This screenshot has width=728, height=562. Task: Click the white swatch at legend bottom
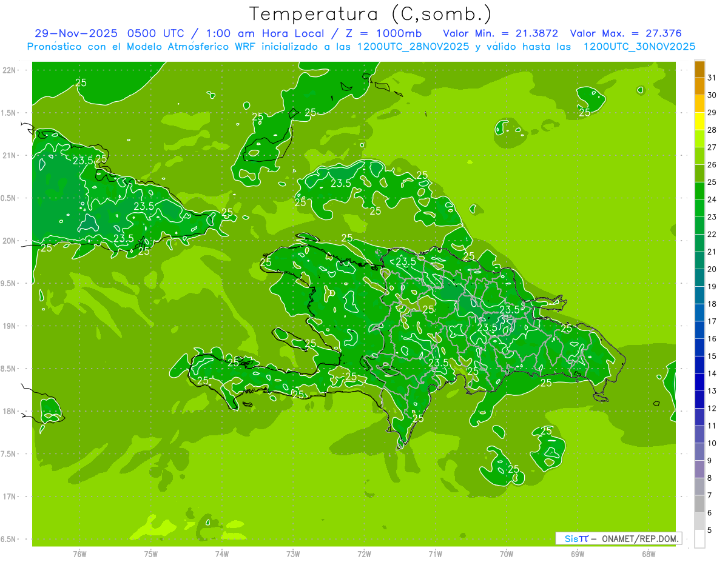click(699, 538)
